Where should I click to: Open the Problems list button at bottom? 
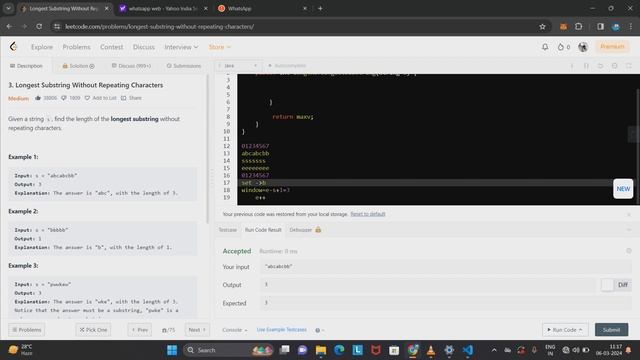(x=27, y=330)
